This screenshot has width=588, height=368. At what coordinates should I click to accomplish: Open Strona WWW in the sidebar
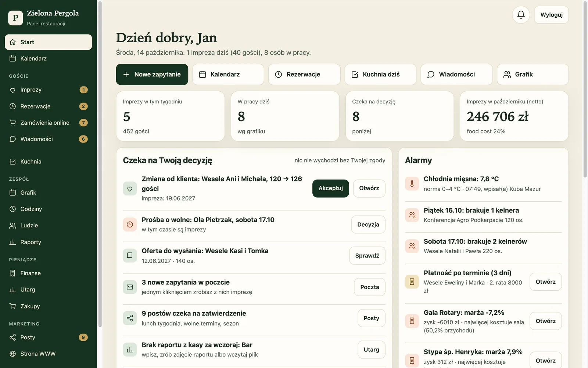[x=48, y=354]
